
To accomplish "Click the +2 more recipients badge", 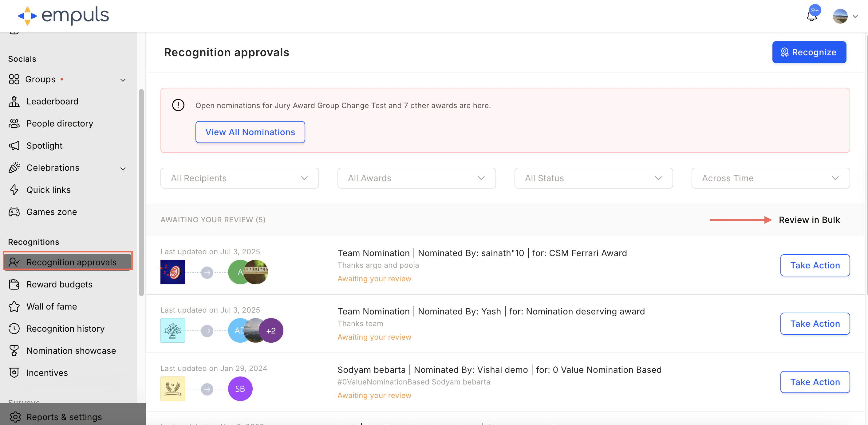I will click(x=271, y=330).
